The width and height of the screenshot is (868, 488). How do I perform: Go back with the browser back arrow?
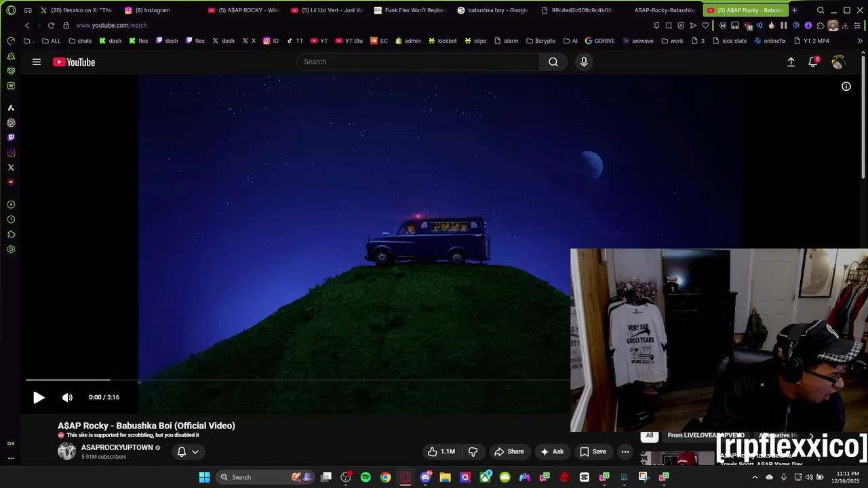coord(27,25)
